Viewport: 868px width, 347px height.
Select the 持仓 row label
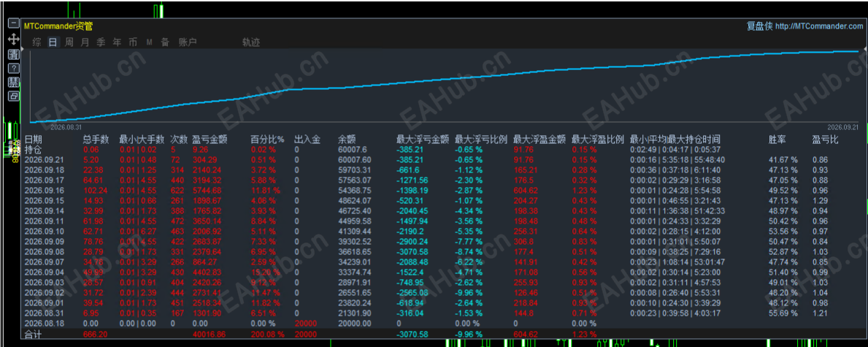coord(33,149)
